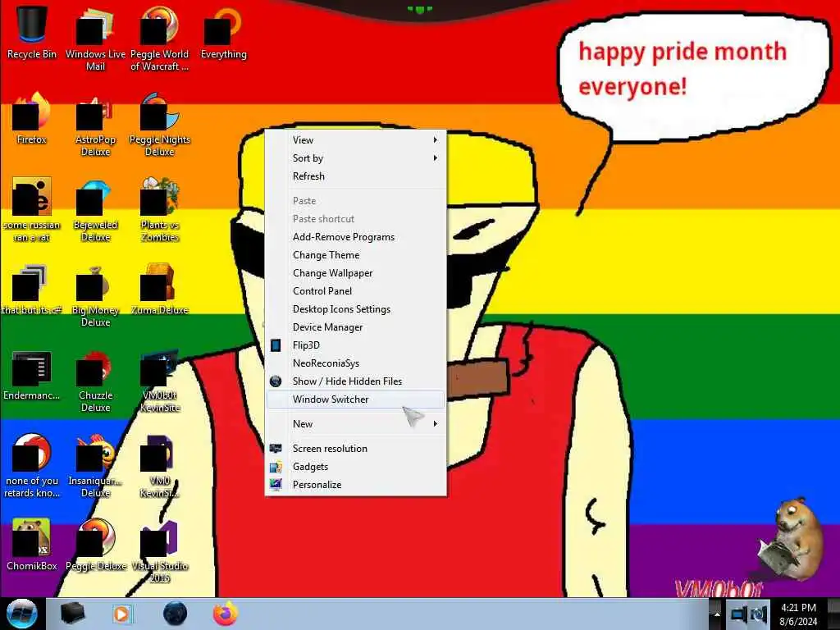Open the tray icon beside the clock

759,614
